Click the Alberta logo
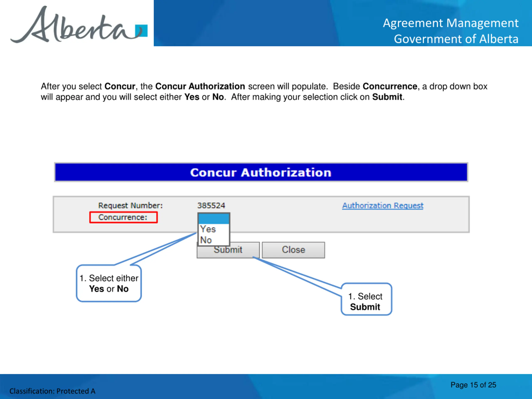The image size is (532, 399). tap(79, 25)
